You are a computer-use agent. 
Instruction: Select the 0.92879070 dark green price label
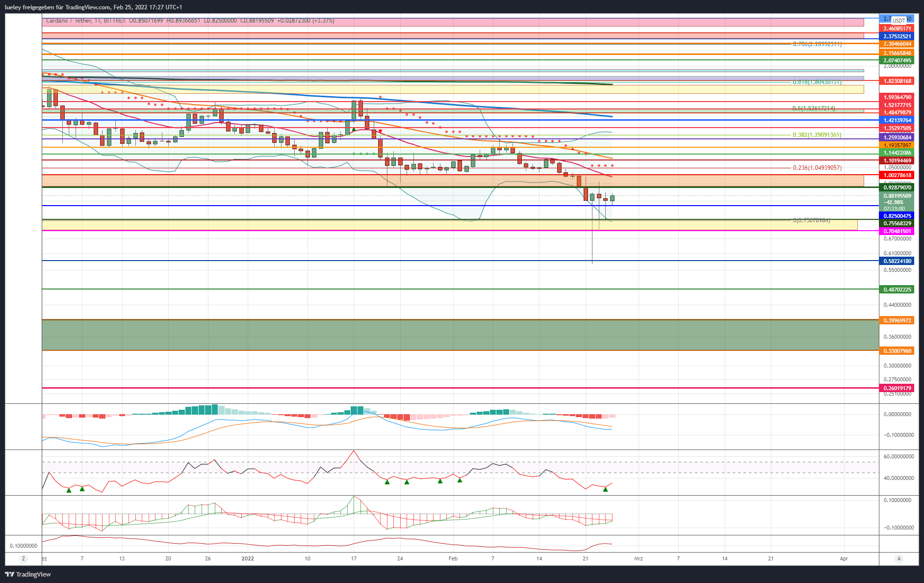coord(897,187)
